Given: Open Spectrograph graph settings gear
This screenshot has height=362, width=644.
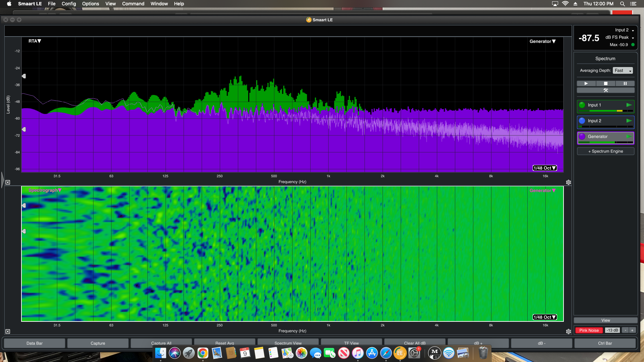Looking at the screenshot, I should (569, 331).
